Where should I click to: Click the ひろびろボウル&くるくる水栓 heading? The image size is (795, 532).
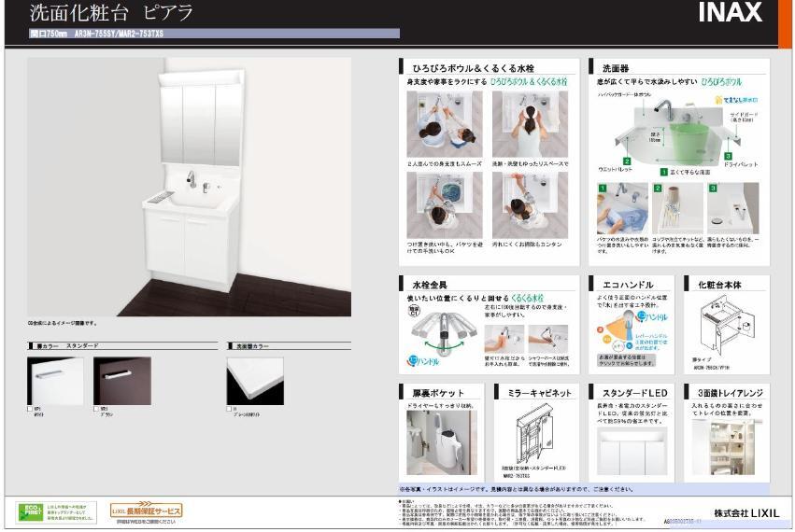click(x=473, y=68)
